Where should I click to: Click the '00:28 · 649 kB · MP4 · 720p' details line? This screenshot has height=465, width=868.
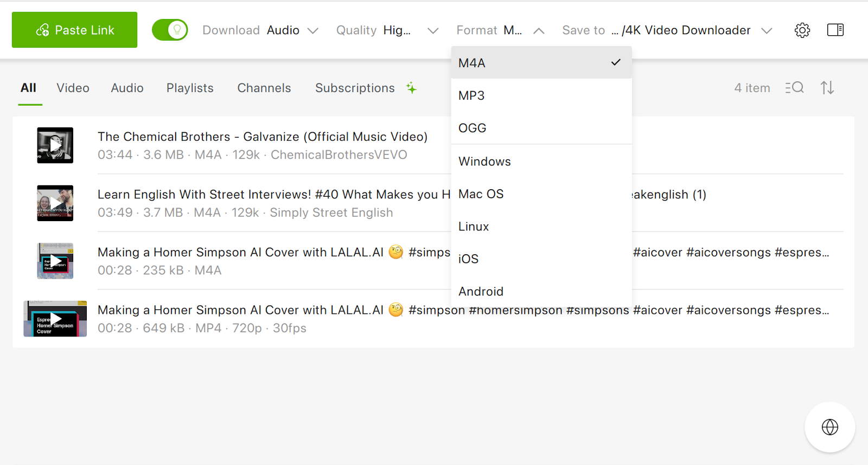[x=202, y=328]
